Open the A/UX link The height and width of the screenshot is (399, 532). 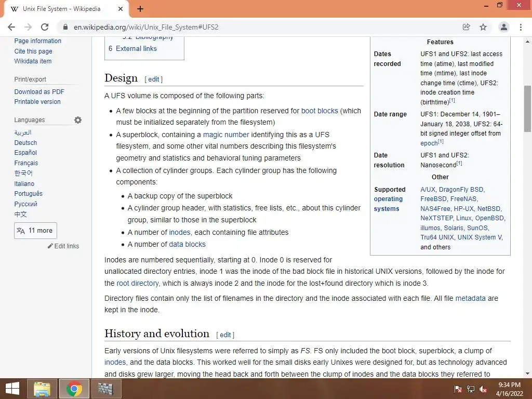428,189
